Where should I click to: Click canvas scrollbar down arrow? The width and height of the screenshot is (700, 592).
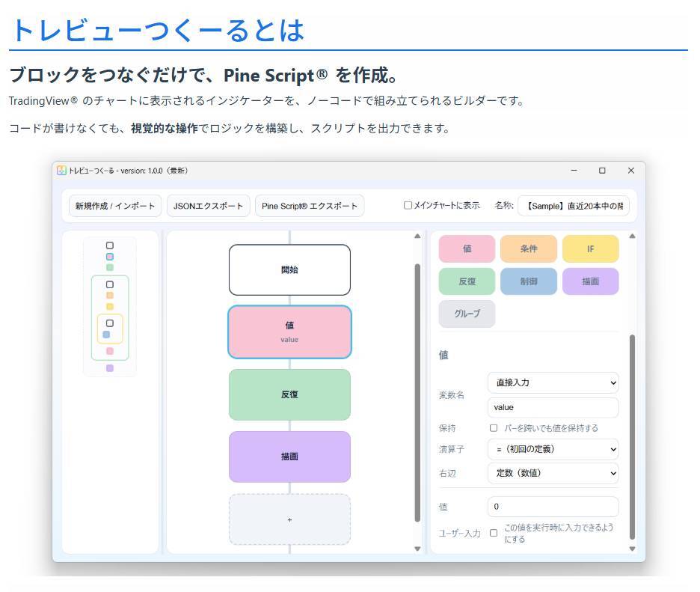point(417,549)
